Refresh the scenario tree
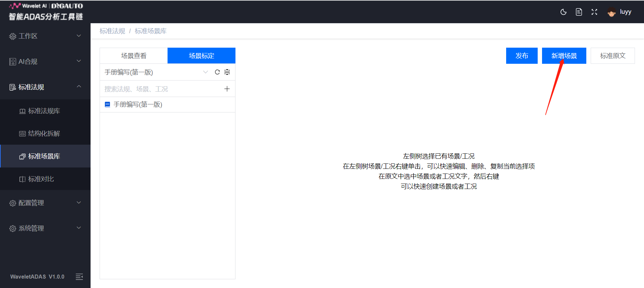This screenshot has width=644, height=288. (x=217, y=72)
